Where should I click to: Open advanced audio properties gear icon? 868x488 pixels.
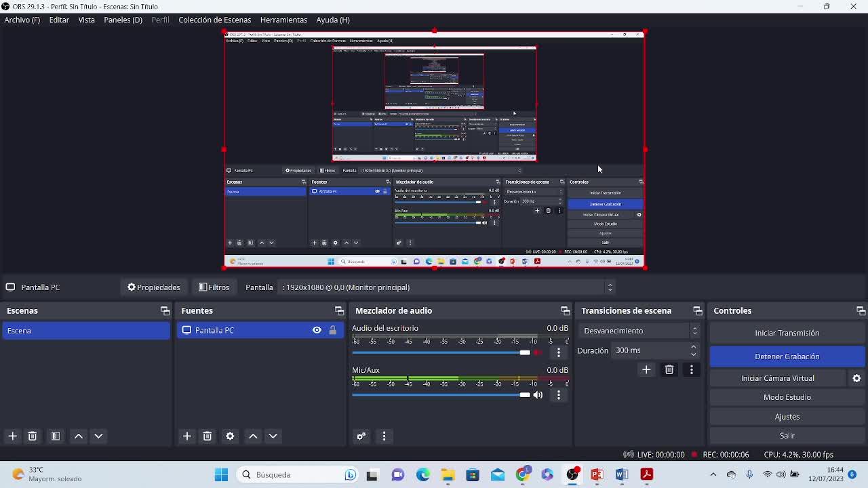(361, 436)
